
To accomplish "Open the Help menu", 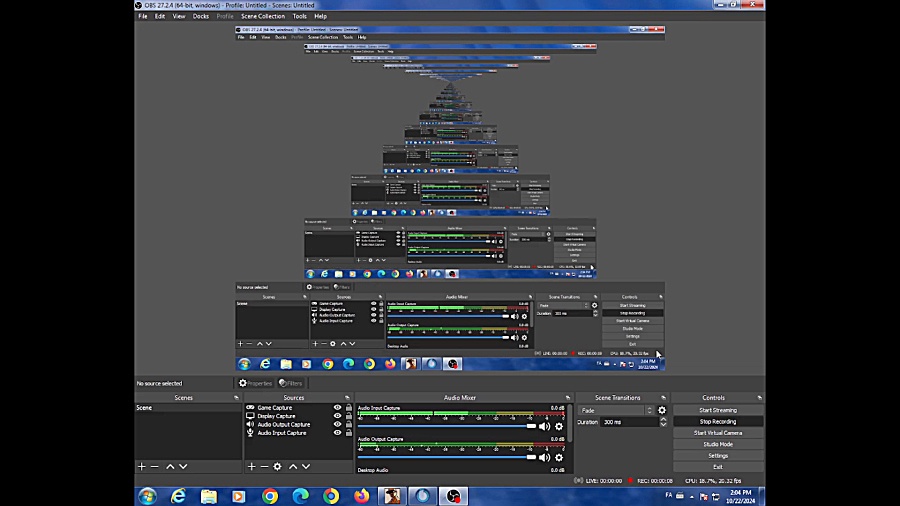I will pyautogui.click(x=320, y=16).
